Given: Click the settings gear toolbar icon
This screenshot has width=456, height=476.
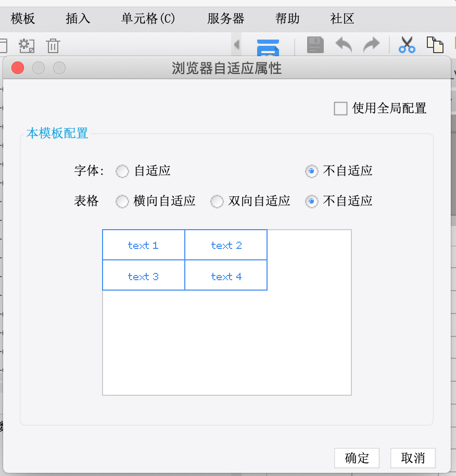Looking at the screenshot, I should pos(27,46).
